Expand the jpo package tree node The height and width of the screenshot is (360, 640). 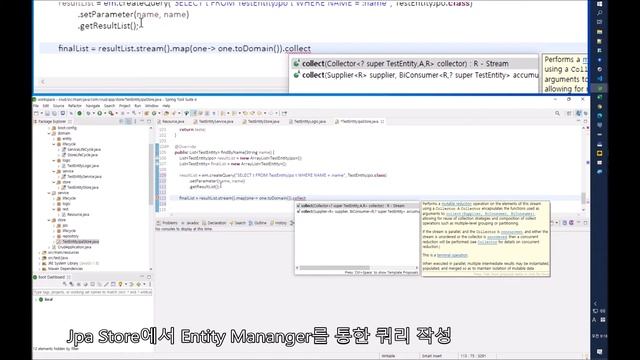tap(54, 225)
